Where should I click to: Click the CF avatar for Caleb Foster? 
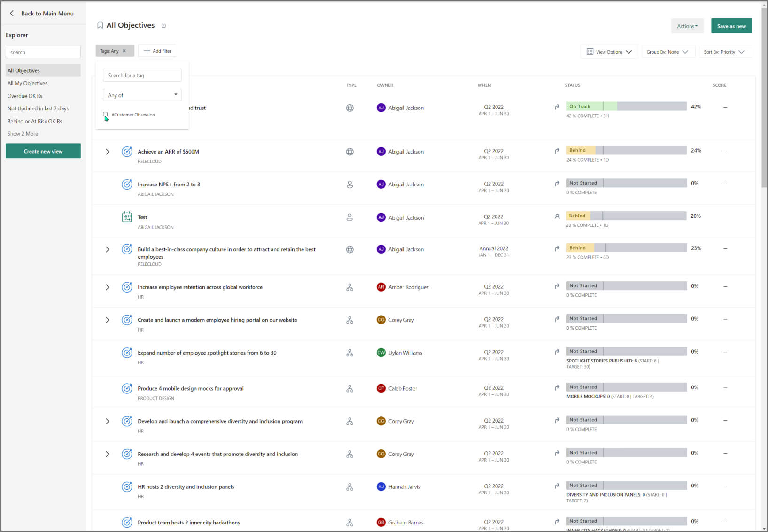(x=381, y=388)
